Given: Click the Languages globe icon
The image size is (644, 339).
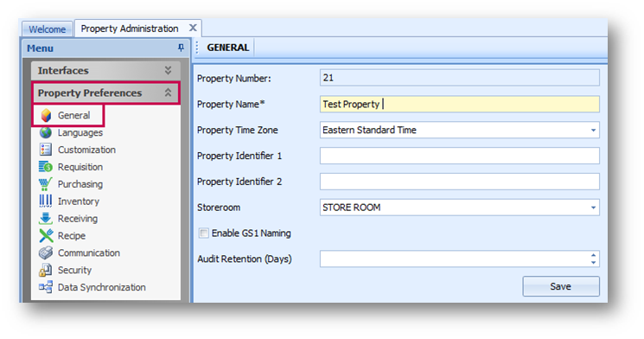Looking at the screenshot, I should [46, 132].
